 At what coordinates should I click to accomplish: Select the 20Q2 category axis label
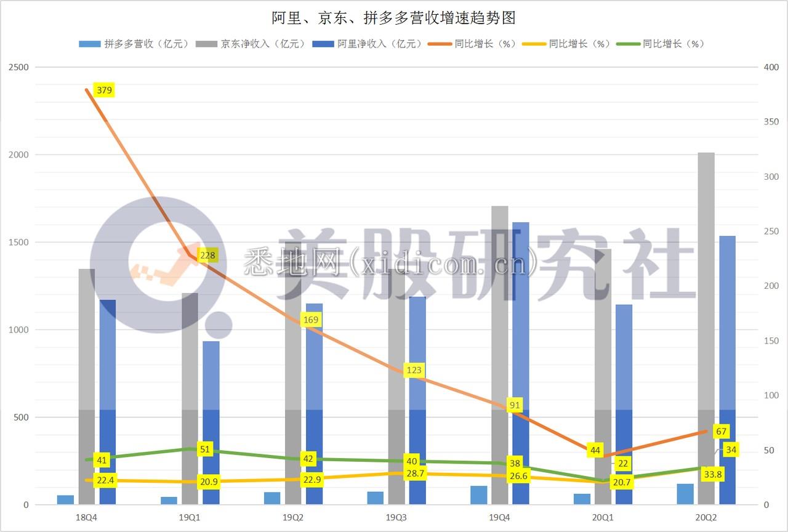point(705,518)
